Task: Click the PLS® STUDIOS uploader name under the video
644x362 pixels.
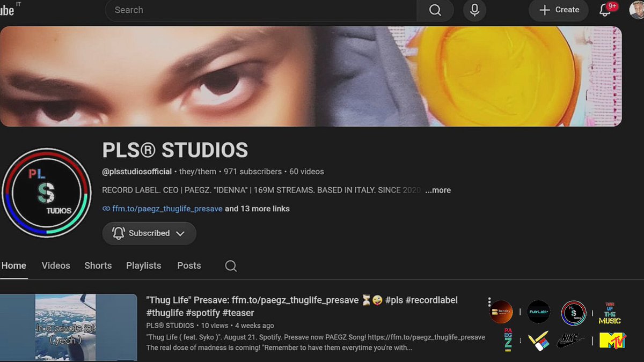Action: 170,326
